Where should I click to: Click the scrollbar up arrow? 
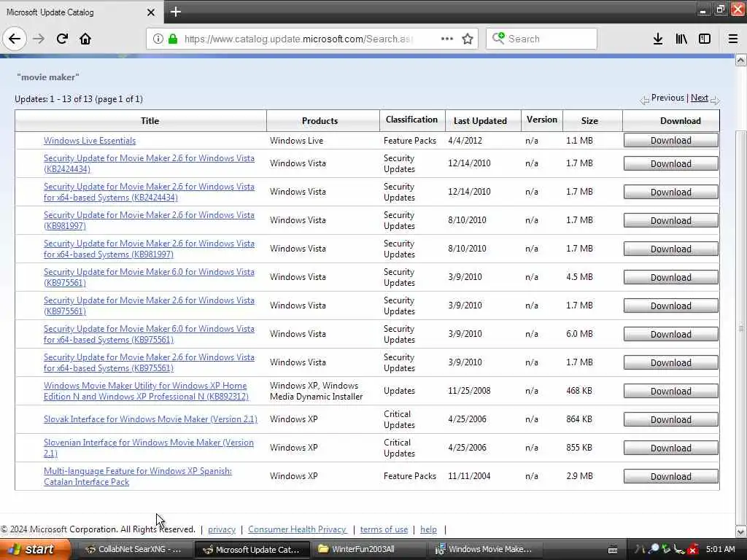point(741,60)
